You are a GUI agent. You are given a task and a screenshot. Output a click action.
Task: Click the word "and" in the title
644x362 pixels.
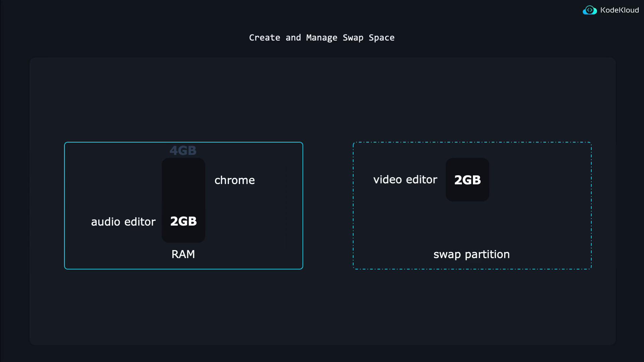click(x=293, y=38)
